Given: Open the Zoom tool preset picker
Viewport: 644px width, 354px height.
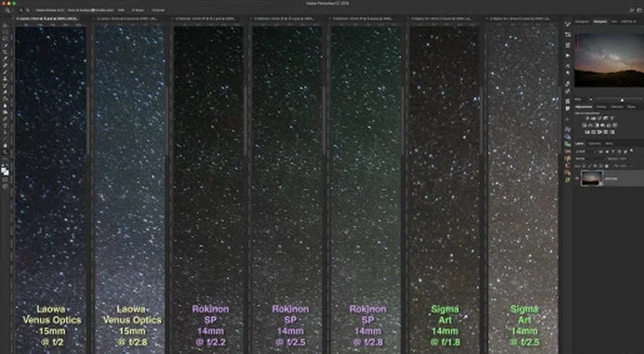Looking at the screenshot, I should 9,9.
